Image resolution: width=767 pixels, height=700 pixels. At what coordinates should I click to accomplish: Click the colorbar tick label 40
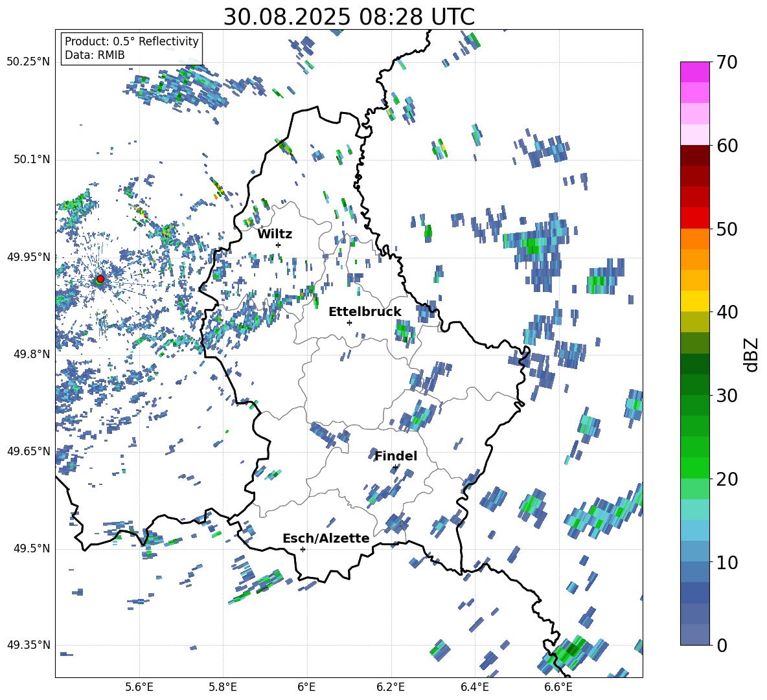[726, 312]
